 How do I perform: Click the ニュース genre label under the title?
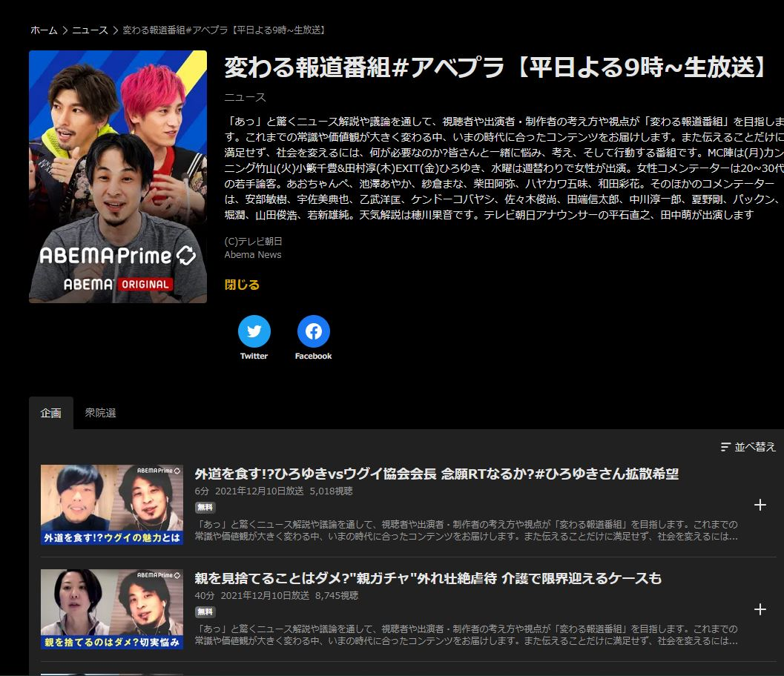pos(245,97)
